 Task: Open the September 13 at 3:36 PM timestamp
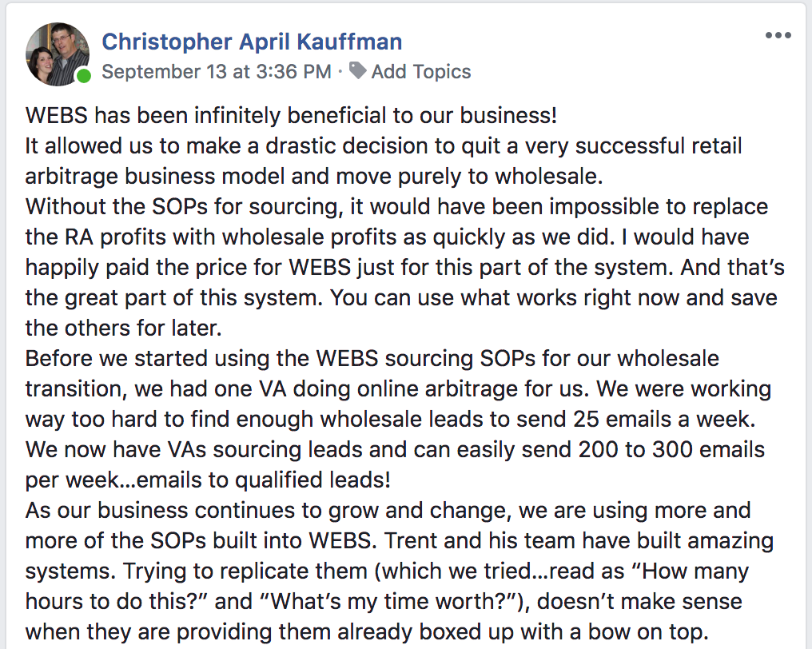tap(216, 72)
